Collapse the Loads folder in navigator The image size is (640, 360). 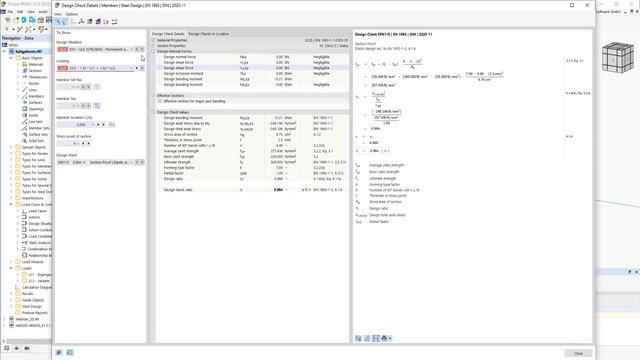tap(11, 268)
